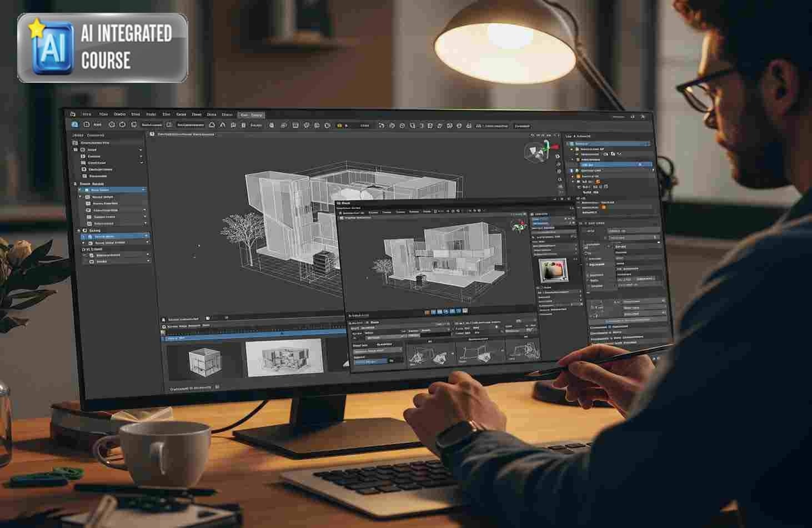Click the yellow circle icon in the top toolbar
Image resolution: width=812 pixels, height=528 pixels.
(x=339, y=126)
